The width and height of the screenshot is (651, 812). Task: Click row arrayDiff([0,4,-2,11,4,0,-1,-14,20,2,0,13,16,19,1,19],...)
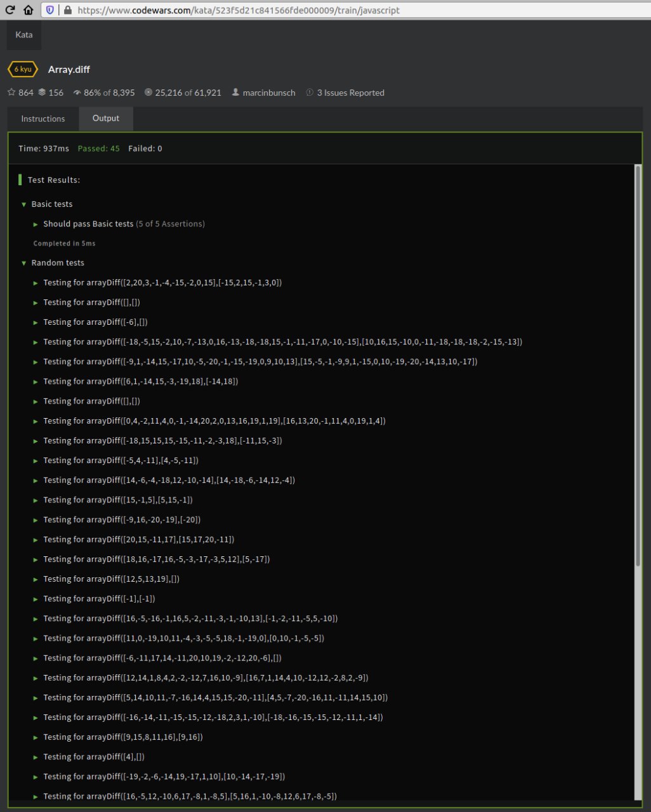214,421
